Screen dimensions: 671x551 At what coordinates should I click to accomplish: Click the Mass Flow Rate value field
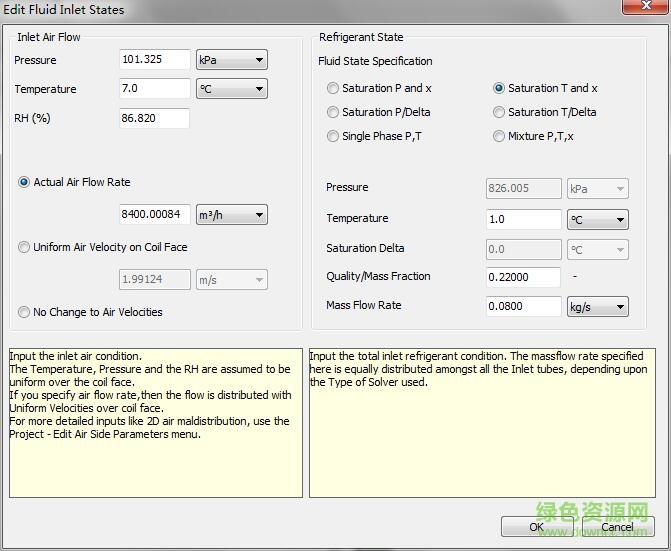pyautogui.click(x=523, y=307)
